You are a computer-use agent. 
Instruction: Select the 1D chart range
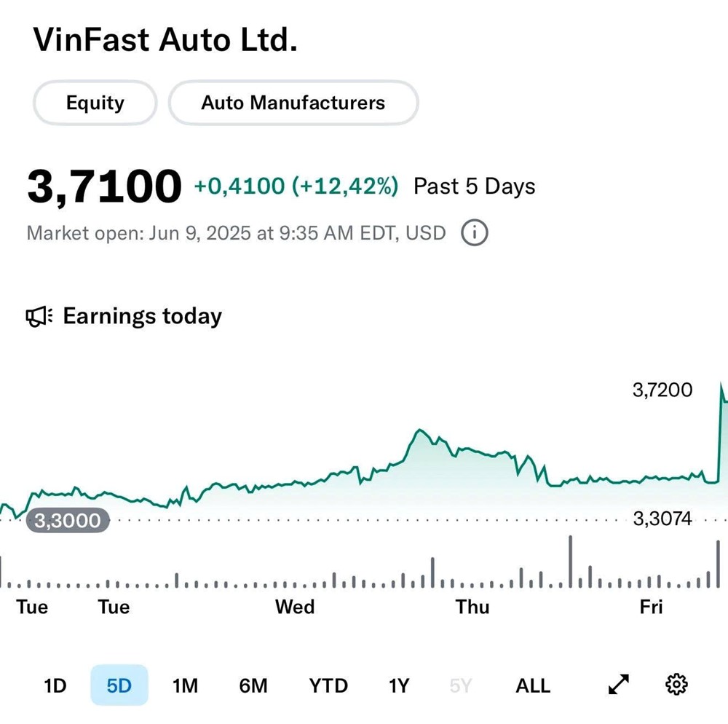[x=56, y=685]
